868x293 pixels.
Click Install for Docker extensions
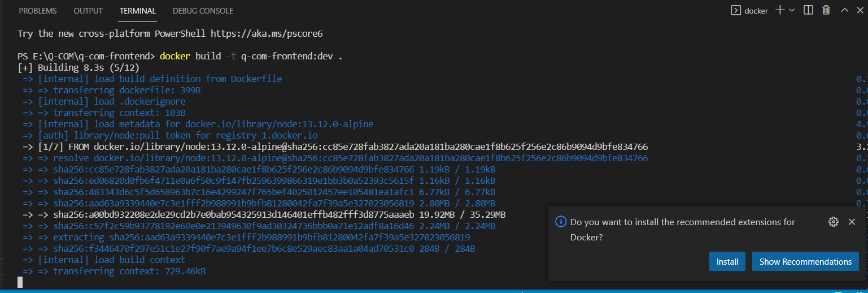(x=727, y=261)
